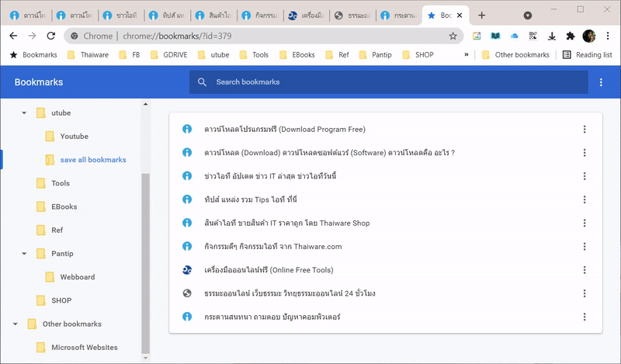Switch to the สินค้าไอที tab

tap(214, 16)
